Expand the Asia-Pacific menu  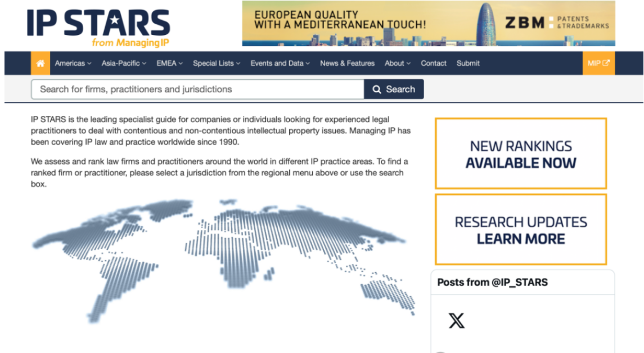[124, 63]
